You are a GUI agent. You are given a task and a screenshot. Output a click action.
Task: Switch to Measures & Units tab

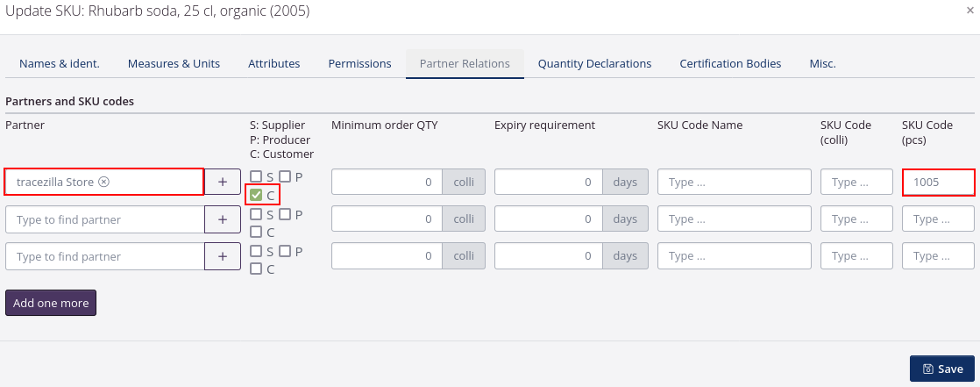174,64
